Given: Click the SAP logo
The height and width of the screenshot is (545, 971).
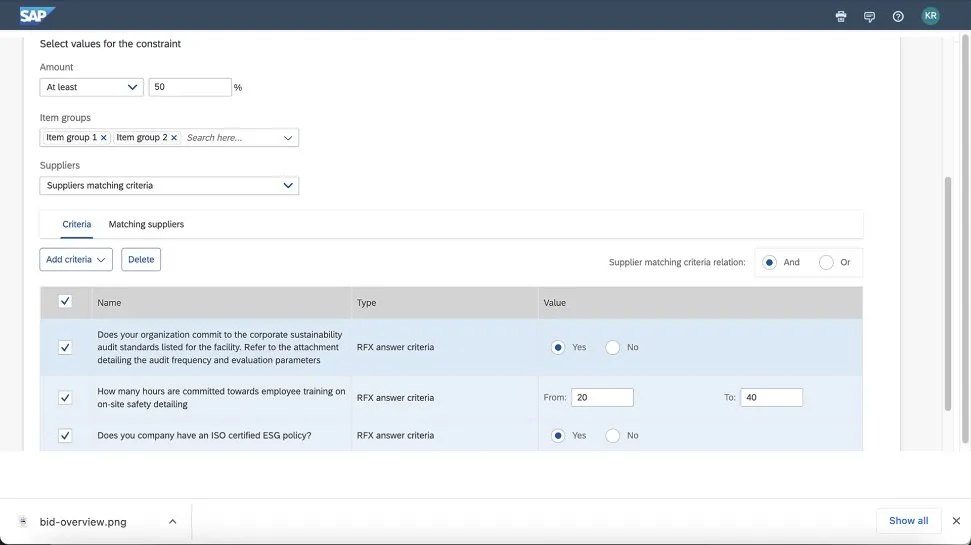Looking at the screenshot, I should click(37, 15).
